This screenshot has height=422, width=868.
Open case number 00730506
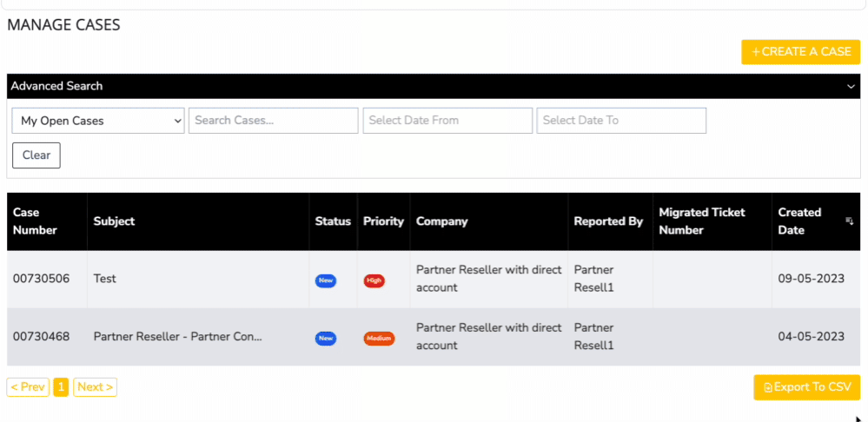click(41, 279)
